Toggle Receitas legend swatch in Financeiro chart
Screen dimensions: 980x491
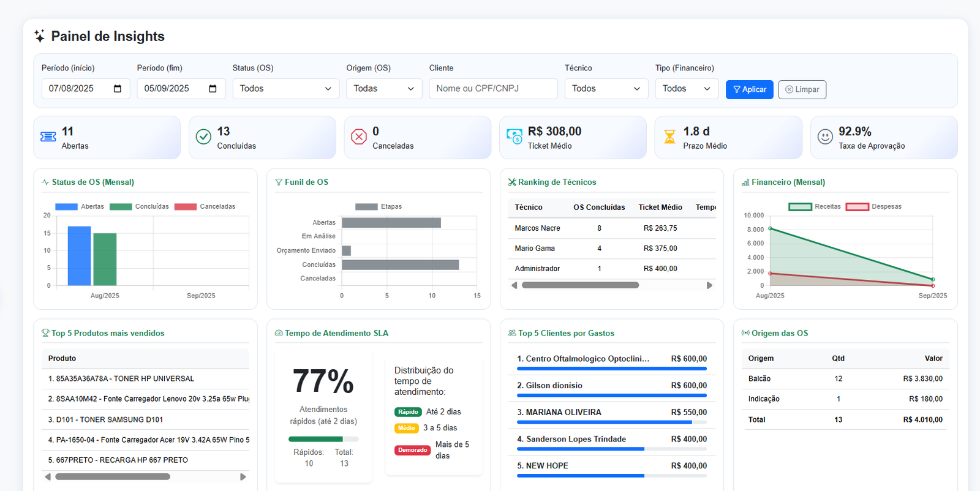pos(800,207)
